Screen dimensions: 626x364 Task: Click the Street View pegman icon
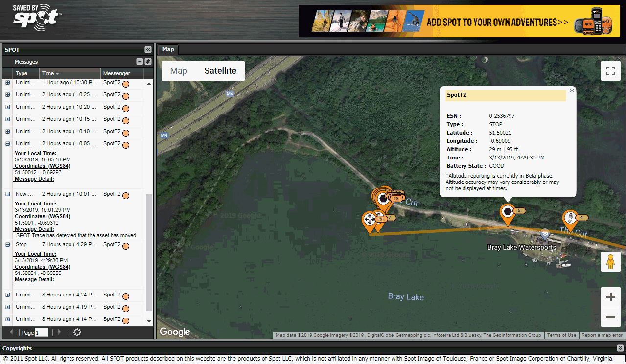coord(610,262)
